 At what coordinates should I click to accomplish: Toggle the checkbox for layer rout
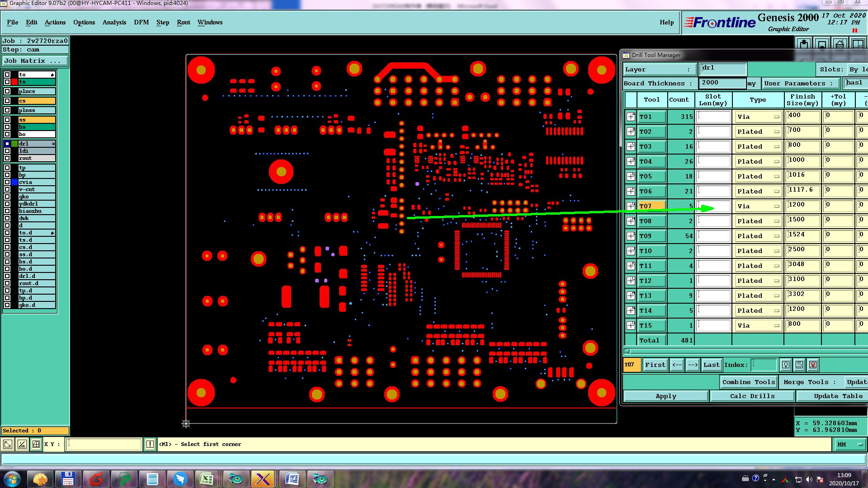click(7, 159)
